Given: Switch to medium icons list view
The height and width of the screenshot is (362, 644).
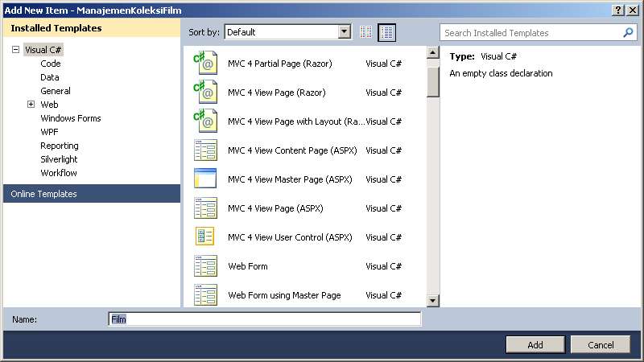Looking at the screenshot, I should [x=387, y=32].
